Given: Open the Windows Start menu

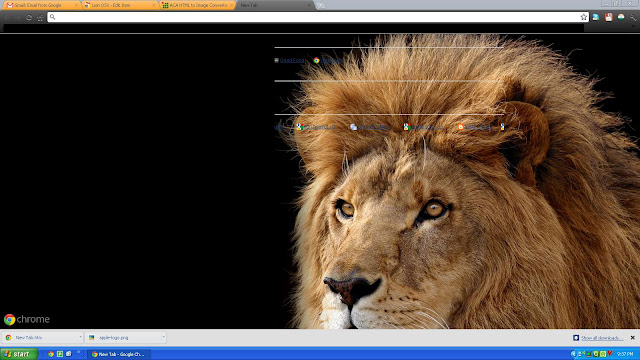Looking at the screenshot, I should 19,354.
